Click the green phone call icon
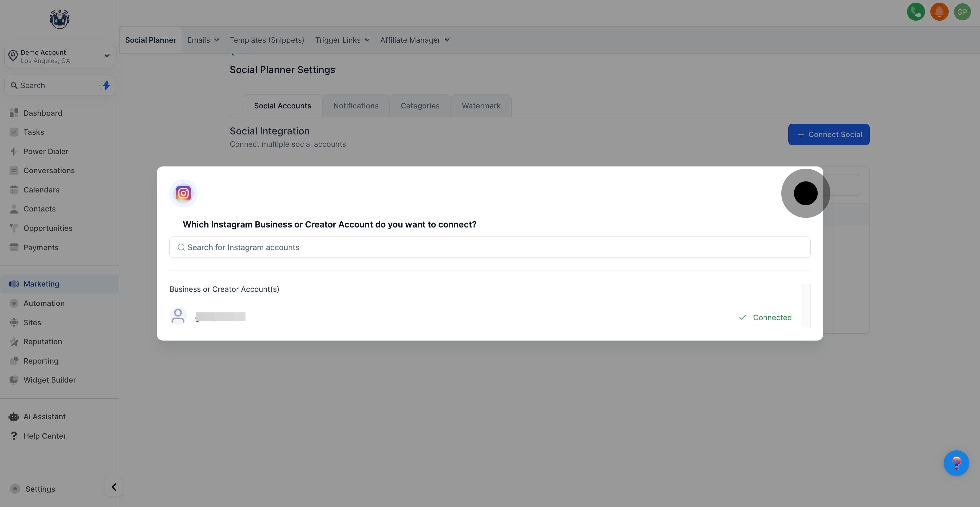The image size is (980, 507). [916, 12]
